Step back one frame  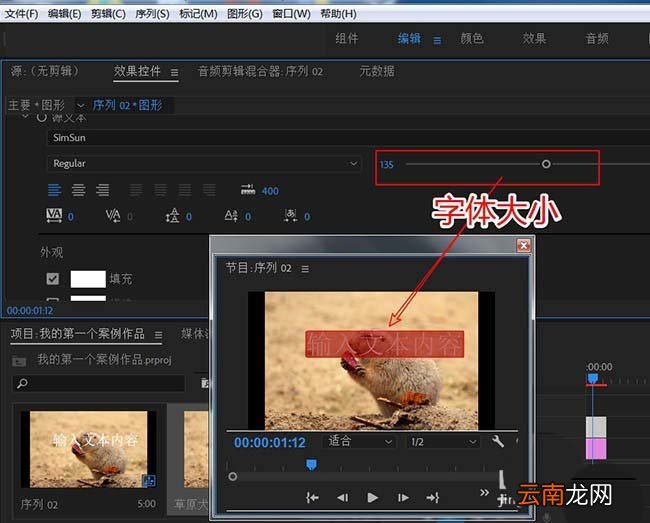point(342,497)
